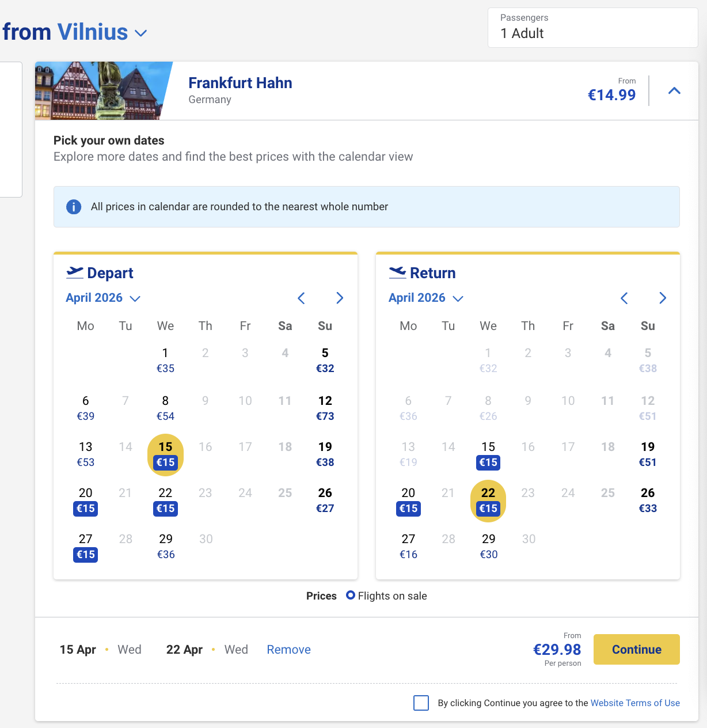Open the Depart April 2026 month dropdown
Viewport: 707px width, 728px height.
[x=103, y=298]
